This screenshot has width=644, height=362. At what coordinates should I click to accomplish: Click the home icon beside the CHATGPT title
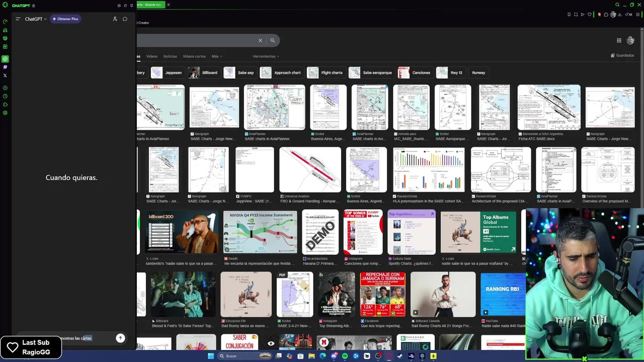(x=34, y=6)
